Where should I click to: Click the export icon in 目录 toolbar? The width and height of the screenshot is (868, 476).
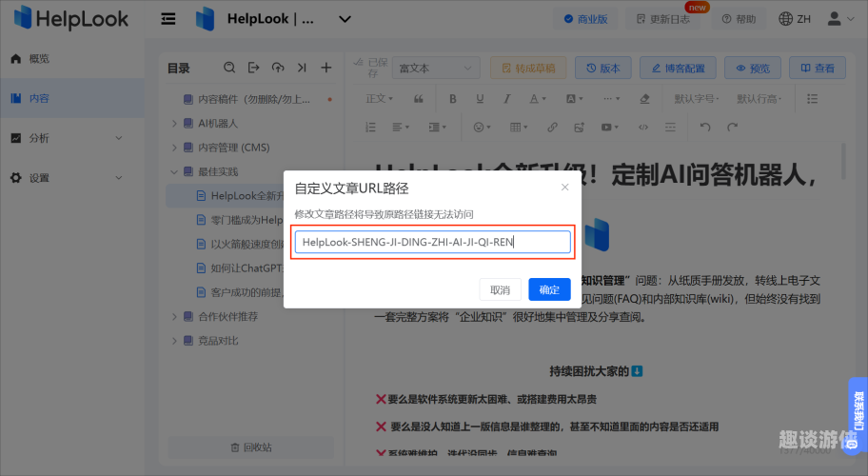coord(253,68)
